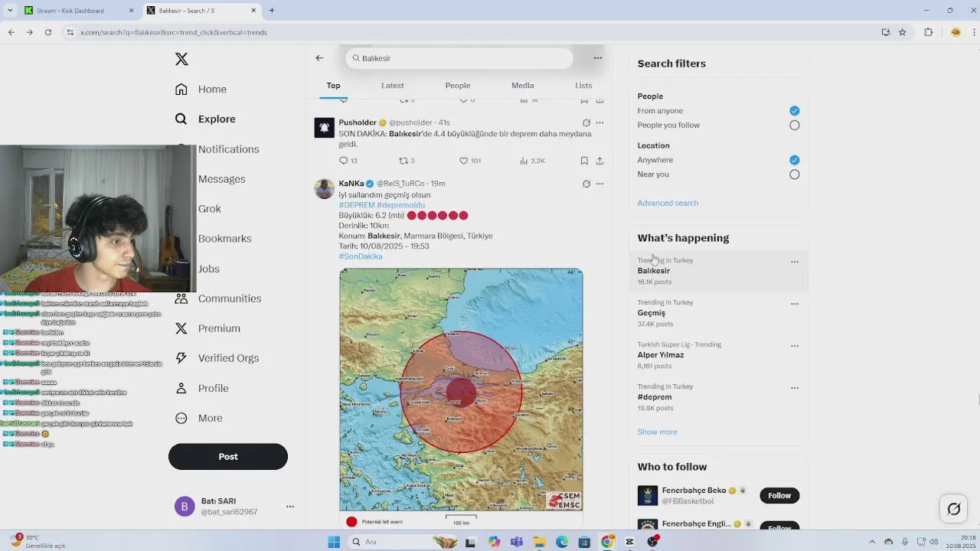Open KaNKa profile avatar
The width and height of the screenshot is (980, 551).
point(325,189)
